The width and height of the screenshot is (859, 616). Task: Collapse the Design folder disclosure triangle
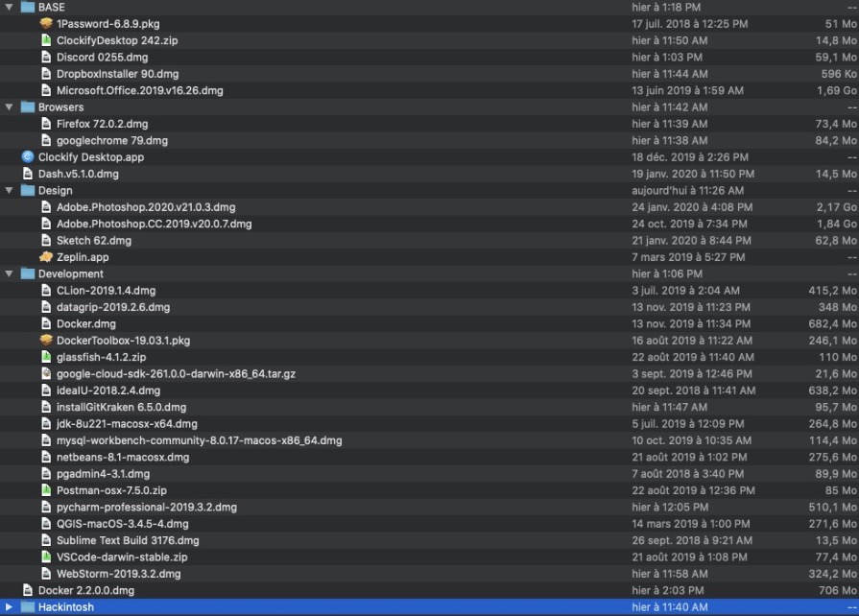coord(10,190)
